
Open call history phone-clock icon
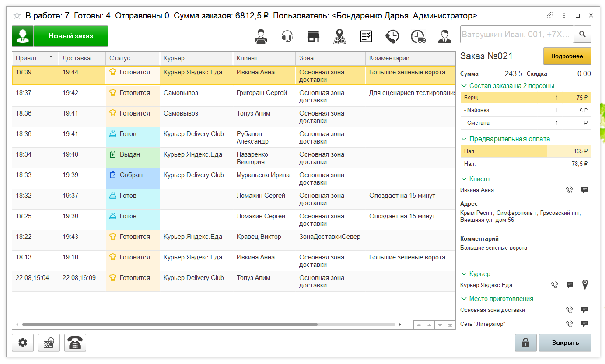pyautogui.click(x=392, y=36)
